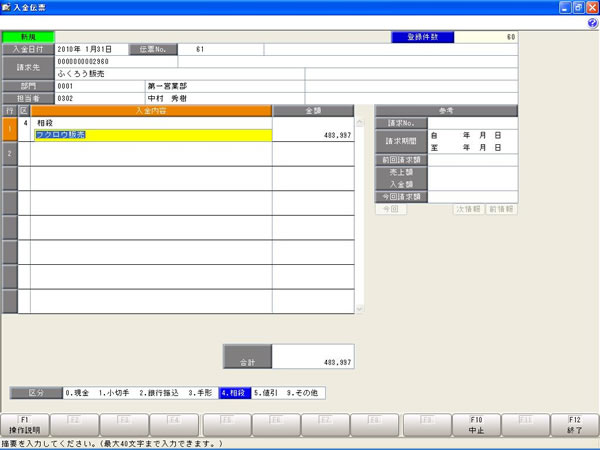The height and width of the screenshot is (450, 600).
Task: Click the scroll up arrow of payment list
Action: [x=360, y=123]
